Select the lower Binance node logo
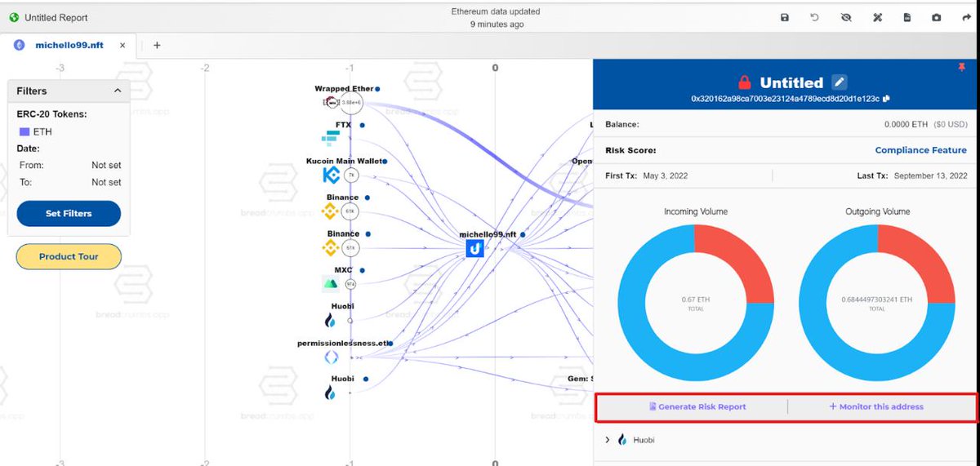Screen dimensions: 980x466 [330, 247]
